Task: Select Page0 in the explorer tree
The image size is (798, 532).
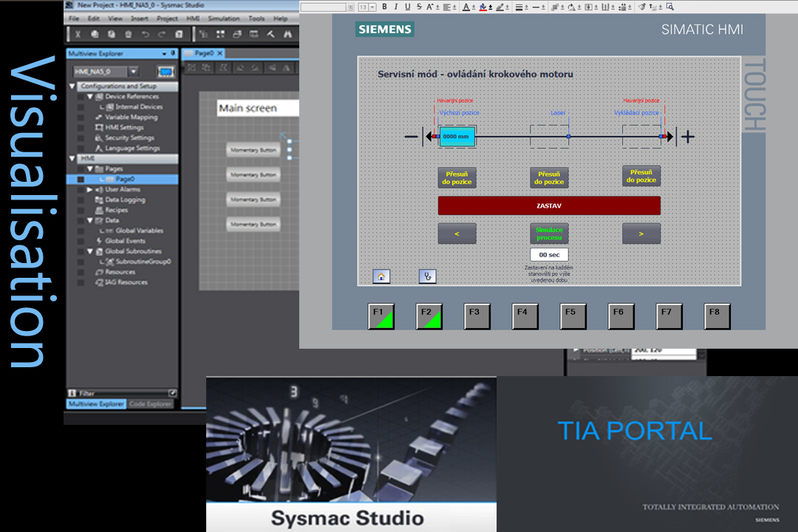Action: (125, 180)
